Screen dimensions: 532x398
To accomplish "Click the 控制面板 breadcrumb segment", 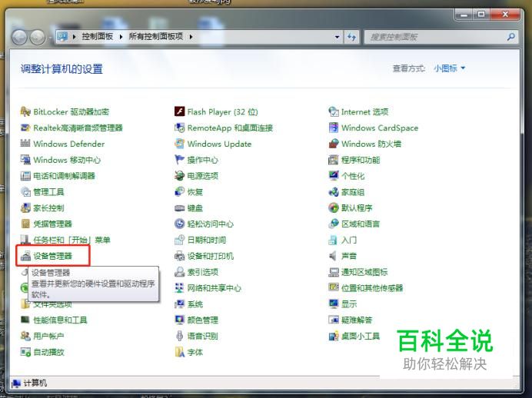I will (98, 36).
